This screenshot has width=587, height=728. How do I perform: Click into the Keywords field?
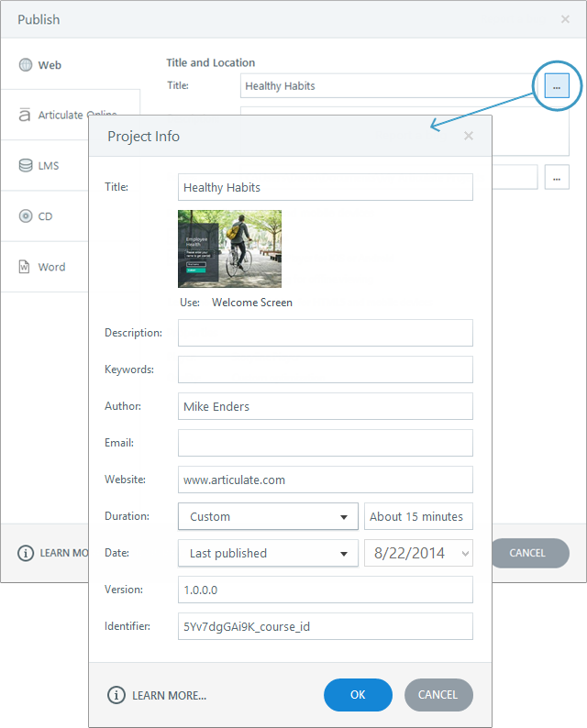tap(326, 370)
